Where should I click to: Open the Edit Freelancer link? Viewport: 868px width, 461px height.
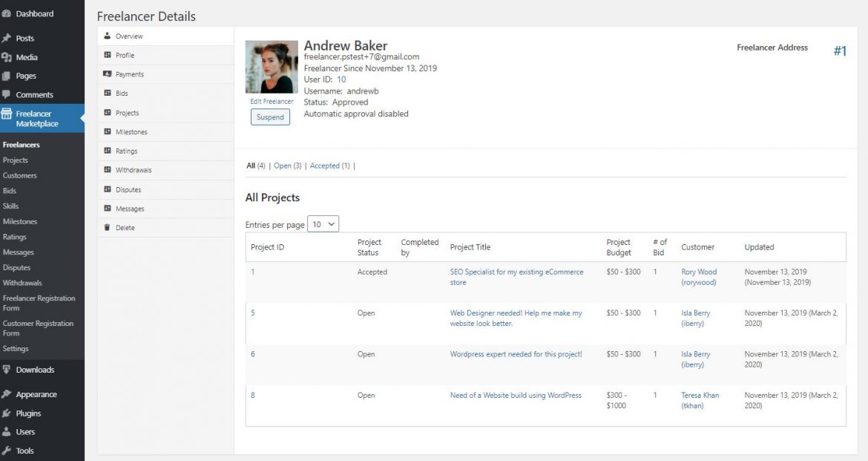[272, 101]
